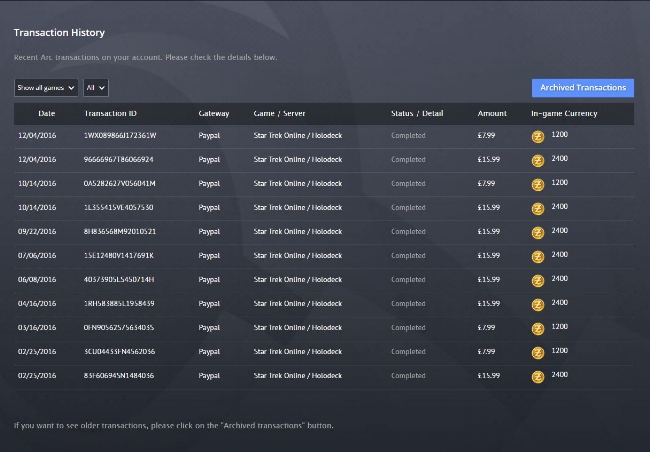Click the date 06/08/2016

click(x=37, y=279)
